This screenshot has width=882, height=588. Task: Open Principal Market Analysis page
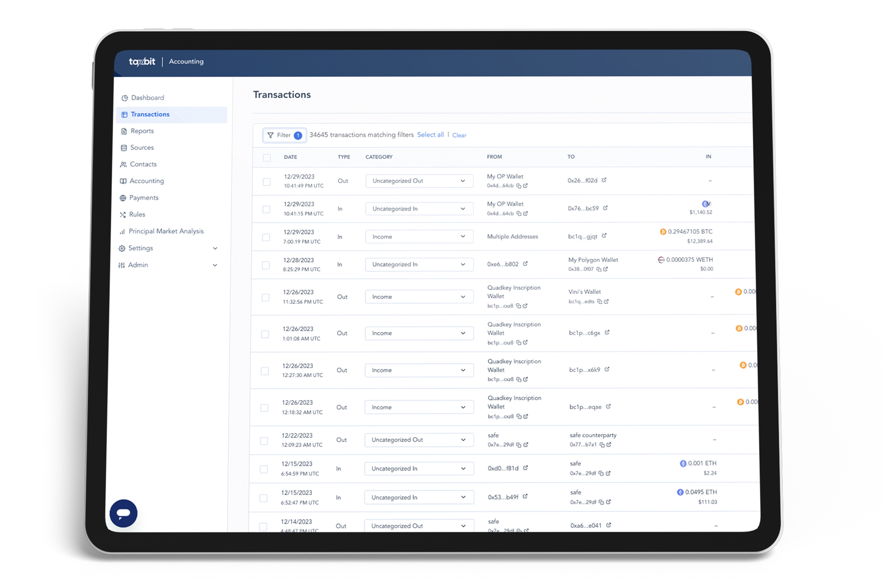coord(166,231)
